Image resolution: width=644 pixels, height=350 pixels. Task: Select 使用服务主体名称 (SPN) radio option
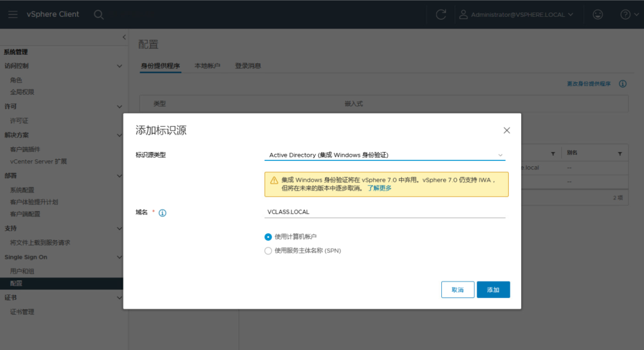pyautogui.click(x=268, y=250)
